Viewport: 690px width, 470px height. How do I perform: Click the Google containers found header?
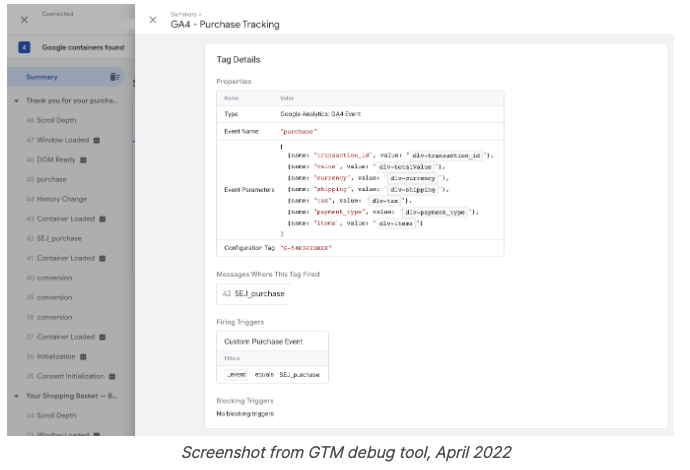pyautogui.click(x=83, y=47)
